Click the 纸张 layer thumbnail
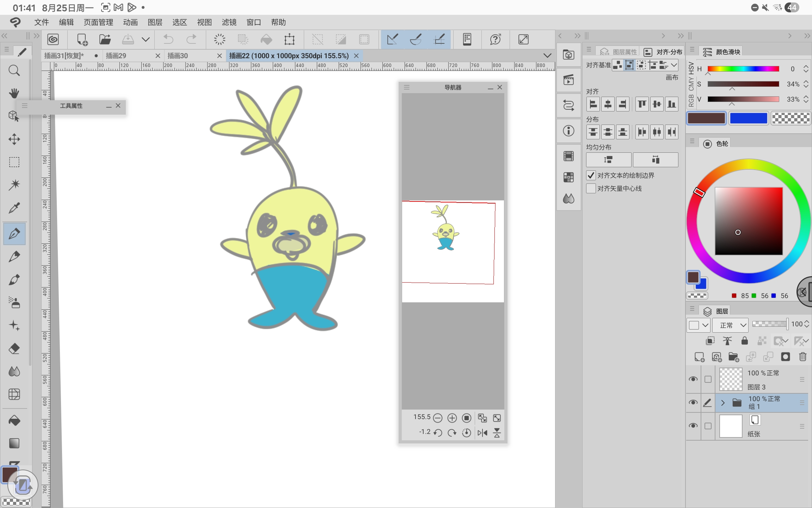This screenshot has height=508, width=812. (731, 426)
